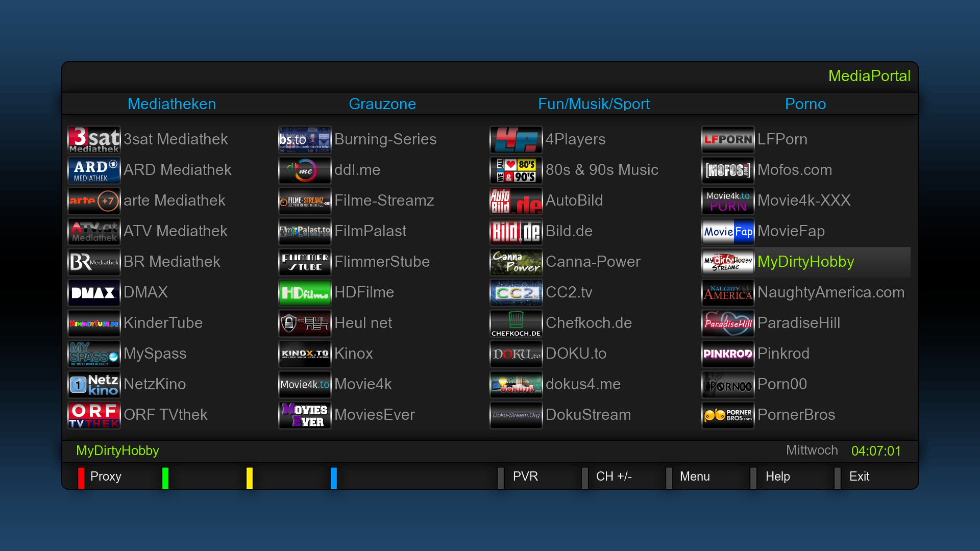
Task: Click the NetzKino logo icon
Action: coord(94,385)
